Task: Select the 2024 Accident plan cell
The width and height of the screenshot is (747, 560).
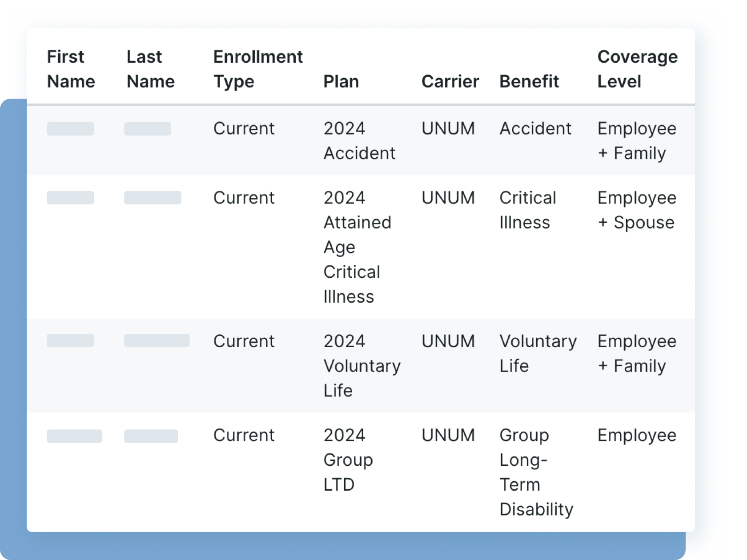Action: click(359, 141)
